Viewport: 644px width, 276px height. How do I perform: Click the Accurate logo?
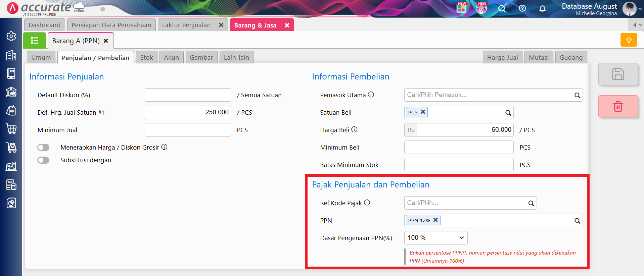[x=45, y=8]
